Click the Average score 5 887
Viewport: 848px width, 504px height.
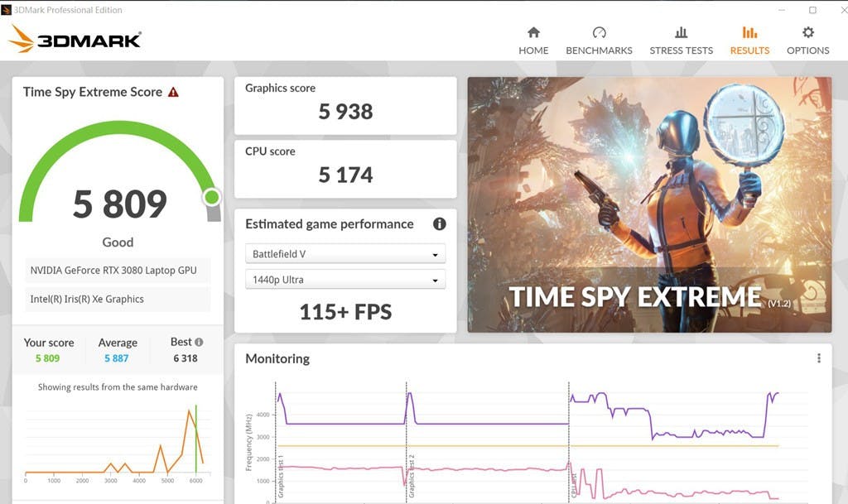coord(116,358)
